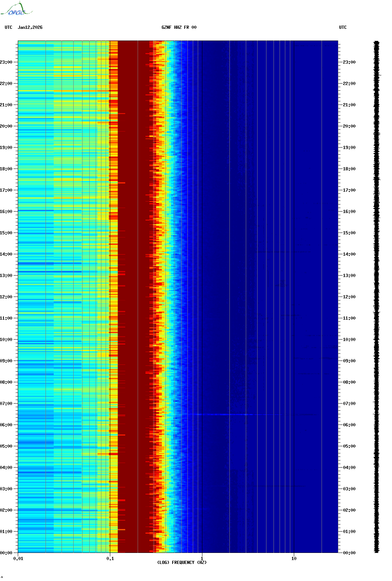Click the 10 Hz frequency axis label
This screenshot has width=392, height=581.
pyautogui.click(x=294, y=559)
